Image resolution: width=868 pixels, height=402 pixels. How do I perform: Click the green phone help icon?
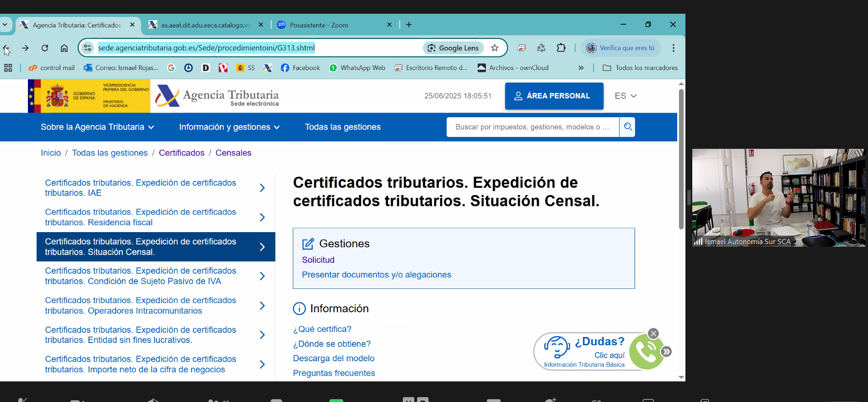click(x=646, y=352)
